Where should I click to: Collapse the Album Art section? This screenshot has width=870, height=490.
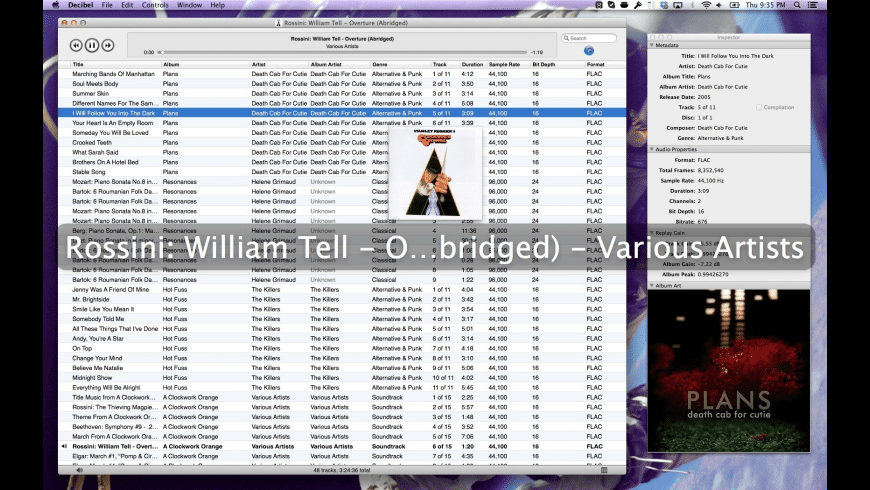[652, 286]
